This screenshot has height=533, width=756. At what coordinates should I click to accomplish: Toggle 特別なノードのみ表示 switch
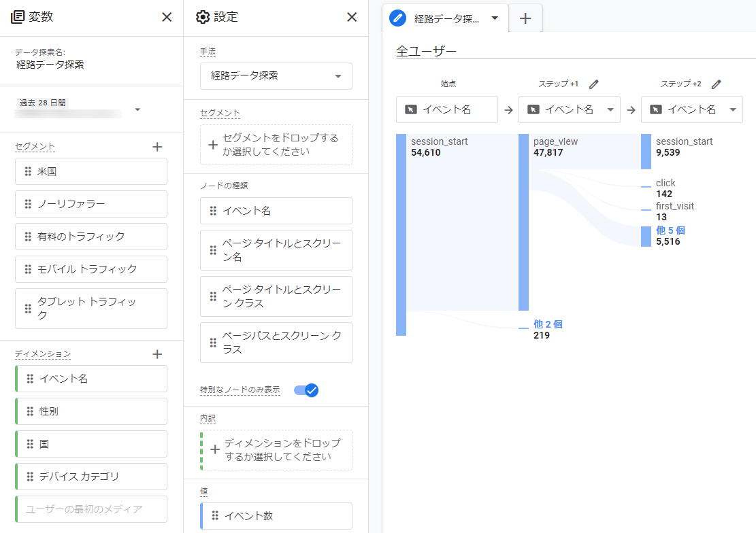(306, 390)
